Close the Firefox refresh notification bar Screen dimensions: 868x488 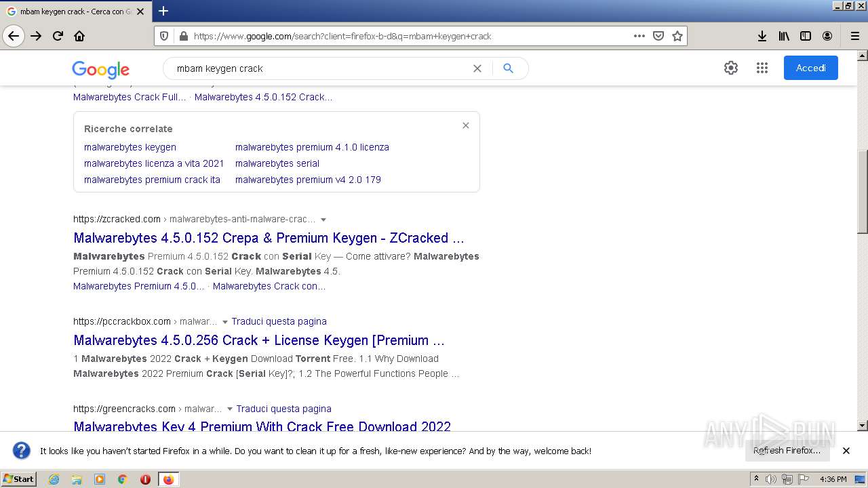(846, 451)
